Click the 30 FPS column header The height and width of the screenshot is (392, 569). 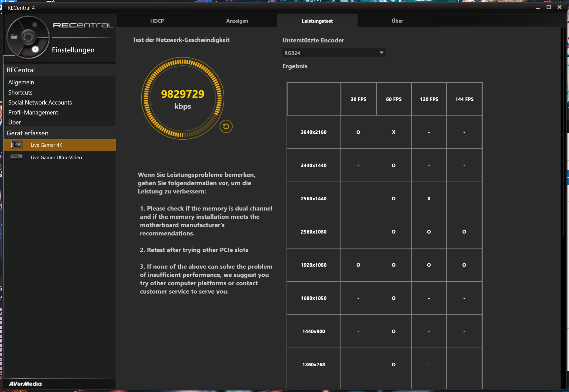click(359, 99)
